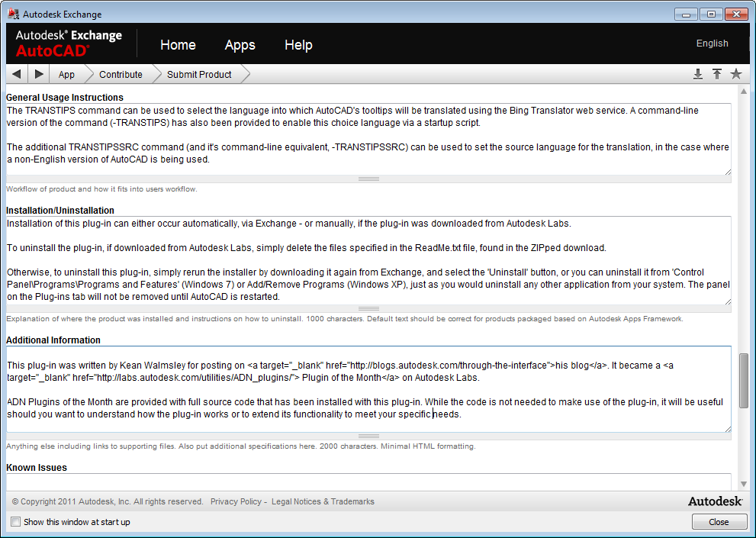Screen dimensions: 756x538
Task: Click the Autodesk Exchange AutoCAD logo
Action: pos(69,43)
